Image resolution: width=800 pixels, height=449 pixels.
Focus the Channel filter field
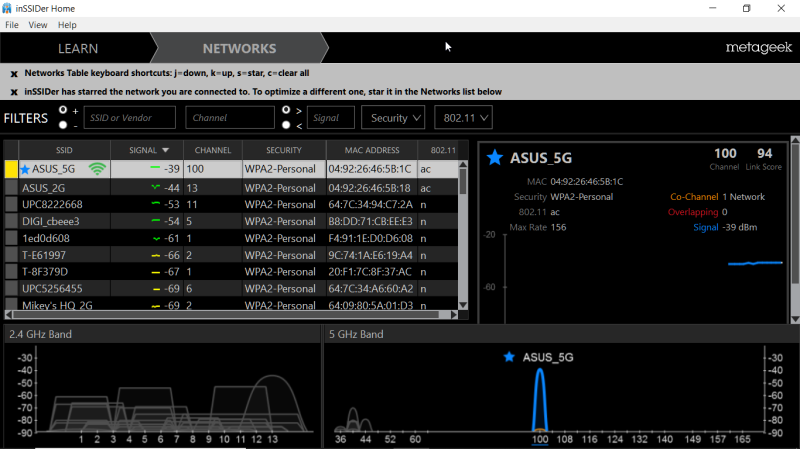click(x=230, y=118)
